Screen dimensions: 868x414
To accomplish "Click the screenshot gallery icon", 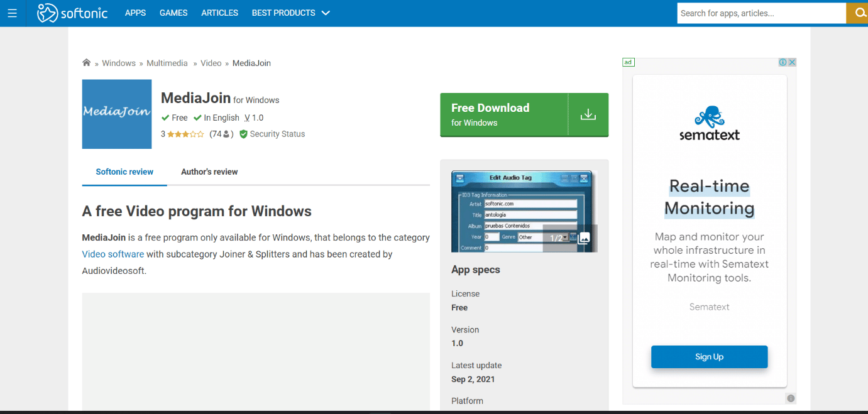I will pyautogui.click(x=584, y=238).
